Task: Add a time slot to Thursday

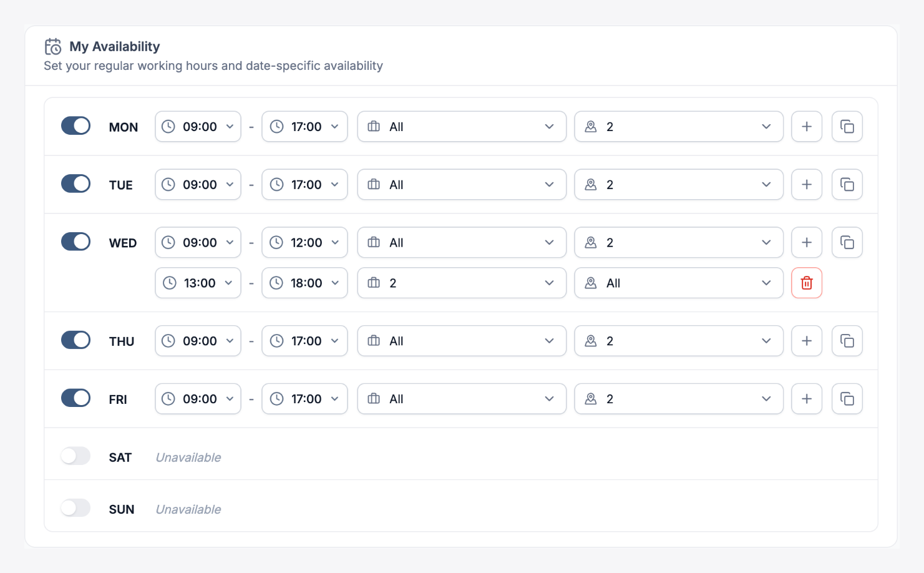Action: coord(807,341)
